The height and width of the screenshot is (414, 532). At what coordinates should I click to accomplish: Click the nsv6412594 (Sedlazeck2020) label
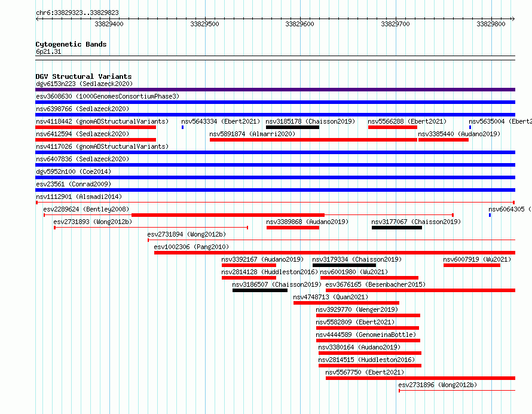(x=82, y=134)
